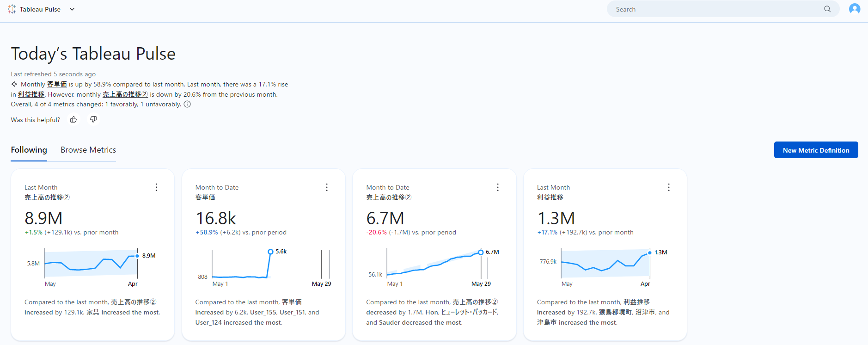This screenshot has width=868, height=345.
Task: Click the 利益推移 card title
Action: click(x=550, y=197)
